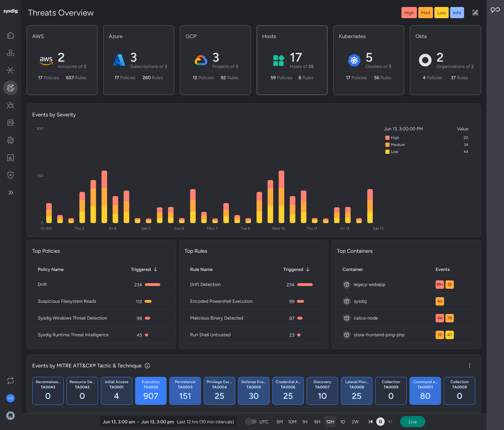Toggle the Med severity filter

click(426, 13)
